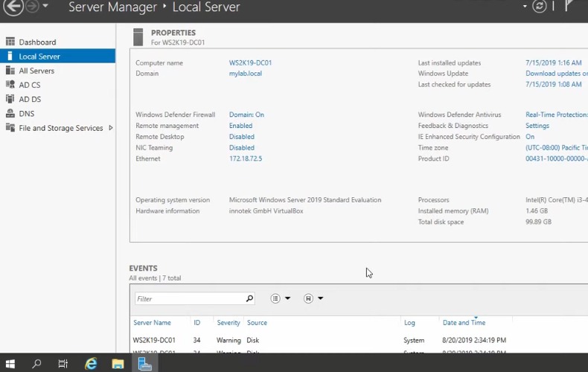Image resolution: width=588 pixels, height=372 pixels.
Task: Expand the File and Storage Services arrow
Action: (x=111, y=128)
